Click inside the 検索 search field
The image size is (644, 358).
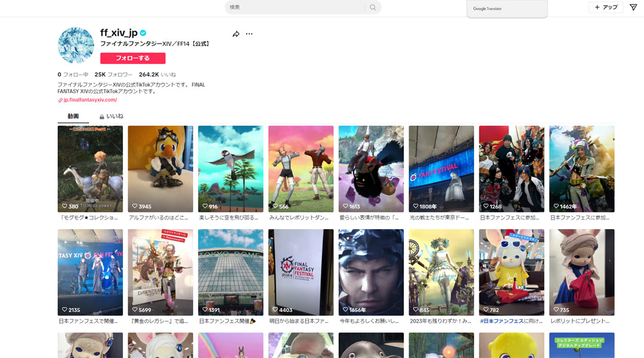click(295, 7)
